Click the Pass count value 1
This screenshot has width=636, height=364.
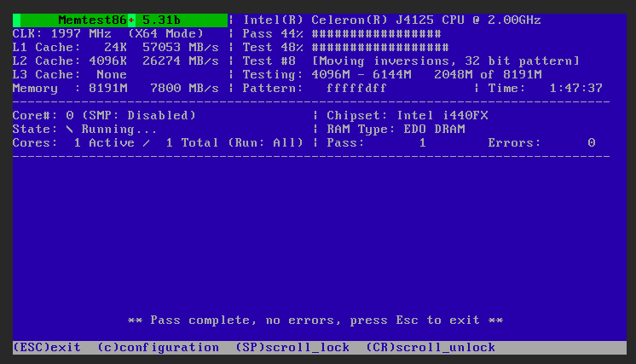coord(423,143)
